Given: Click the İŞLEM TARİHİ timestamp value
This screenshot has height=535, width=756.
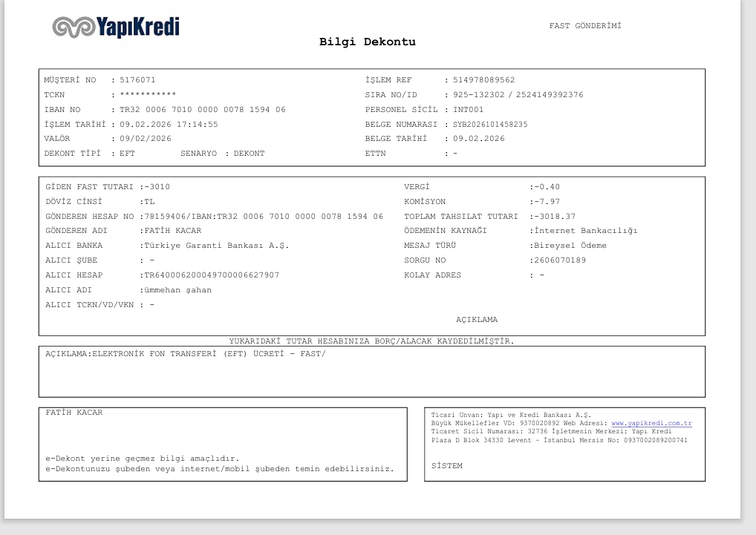Looking at the screenshot, I should pyautogui.click(x=169, y=124).
